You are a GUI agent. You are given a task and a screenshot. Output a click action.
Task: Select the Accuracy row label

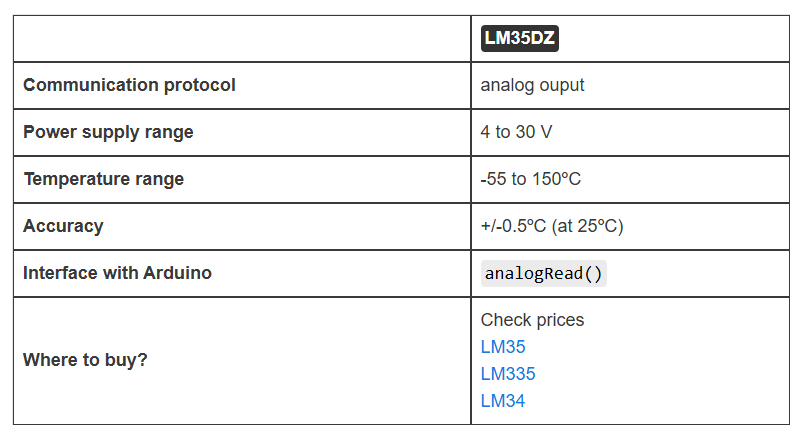coord(63,226)
